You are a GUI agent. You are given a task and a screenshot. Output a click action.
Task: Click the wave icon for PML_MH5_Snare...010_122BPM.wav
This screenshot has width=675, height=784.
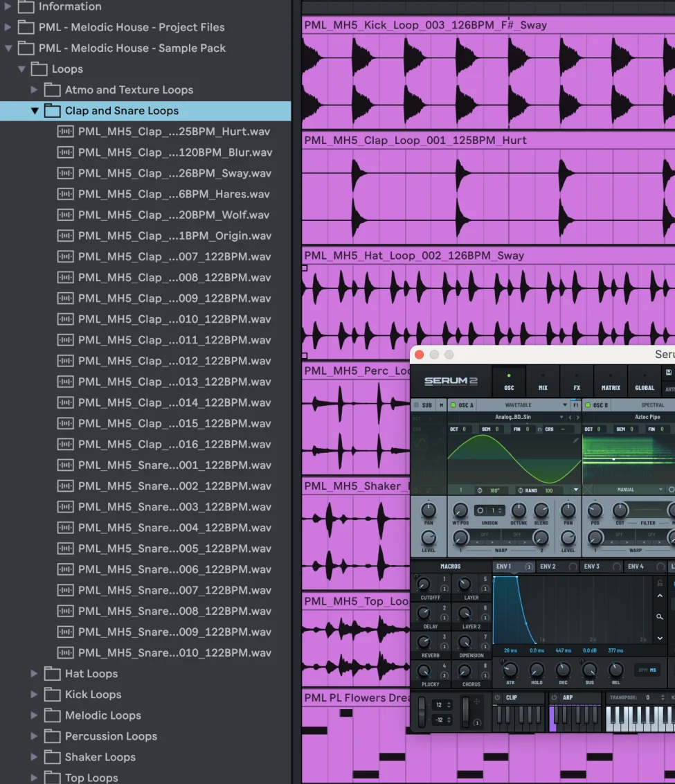click(x=65, y=653)
